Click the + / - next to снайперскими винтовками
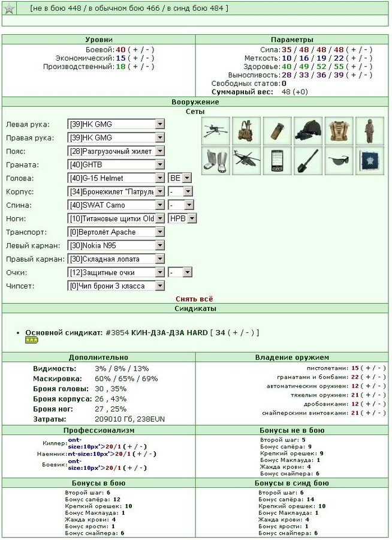This screenshot has width=392, height=540. coord(373,413)
